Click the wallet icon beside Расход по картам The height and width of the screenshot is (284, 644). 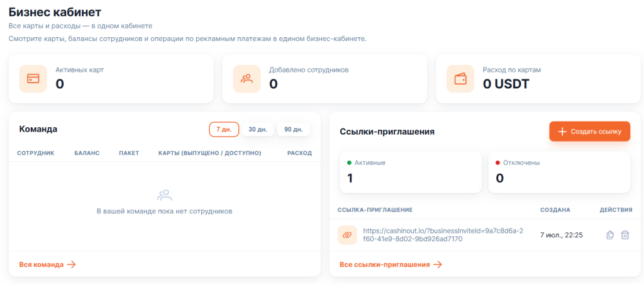(460, 79)
